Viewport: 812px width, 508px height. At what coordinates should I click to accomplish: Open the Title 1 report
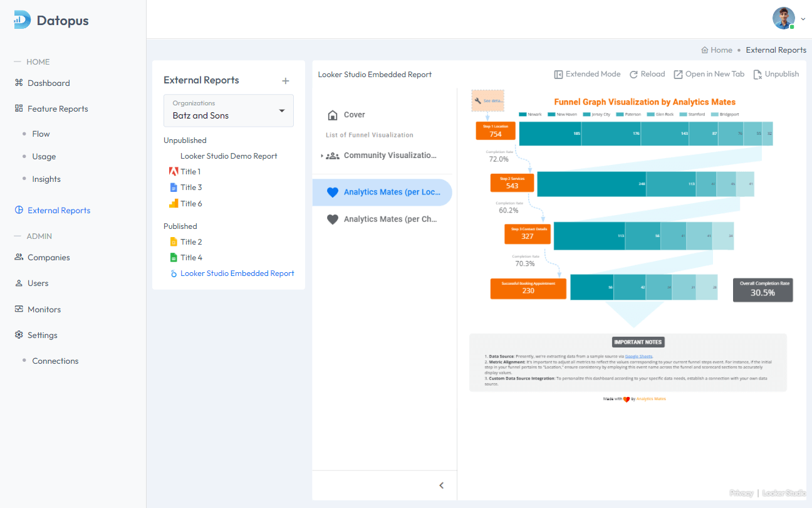pos(190,171)
